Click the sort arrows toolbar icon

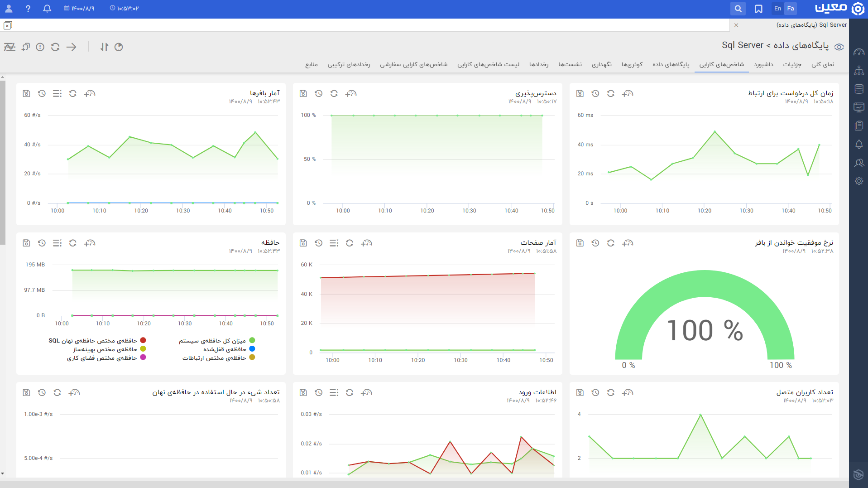(104, 47)
